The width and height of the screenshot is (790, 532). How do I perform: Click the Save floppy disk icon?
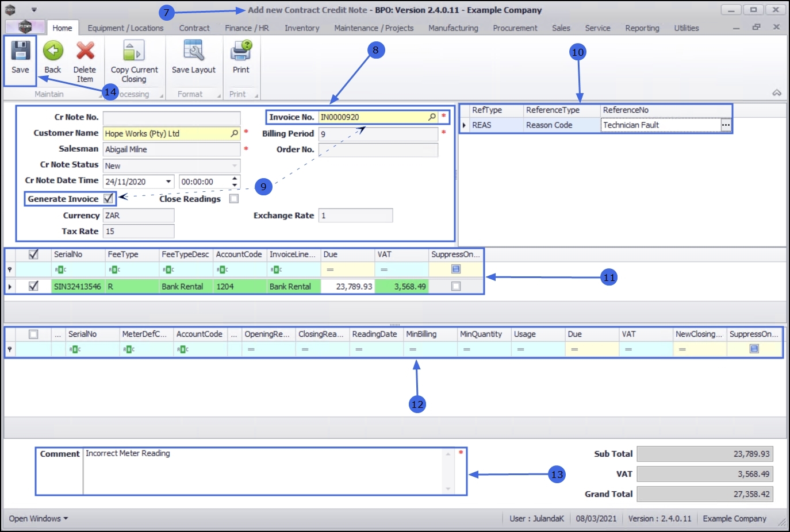pos(20,51)
